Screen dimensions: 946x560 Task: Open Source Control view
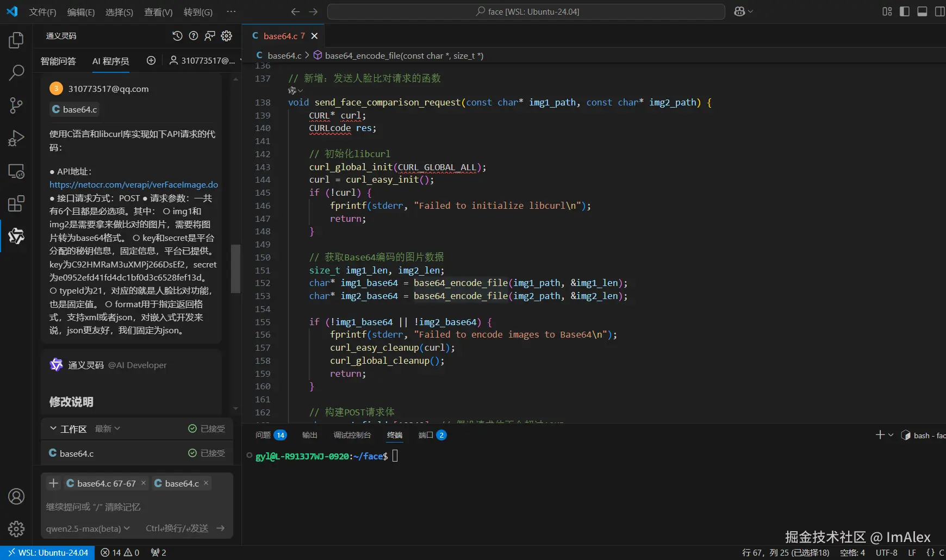pyautogui.click(x=16, y=105)
